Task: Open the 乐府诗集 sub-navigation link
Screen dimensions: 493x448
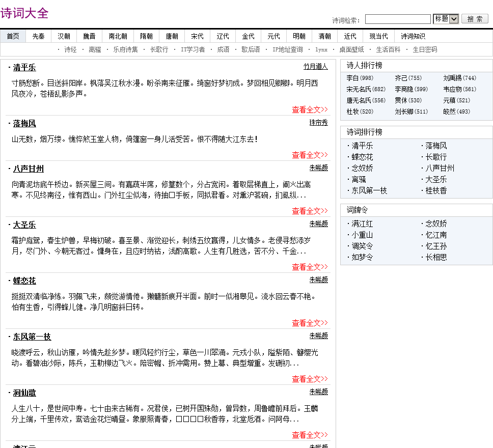Action: (x=125, y=50)
